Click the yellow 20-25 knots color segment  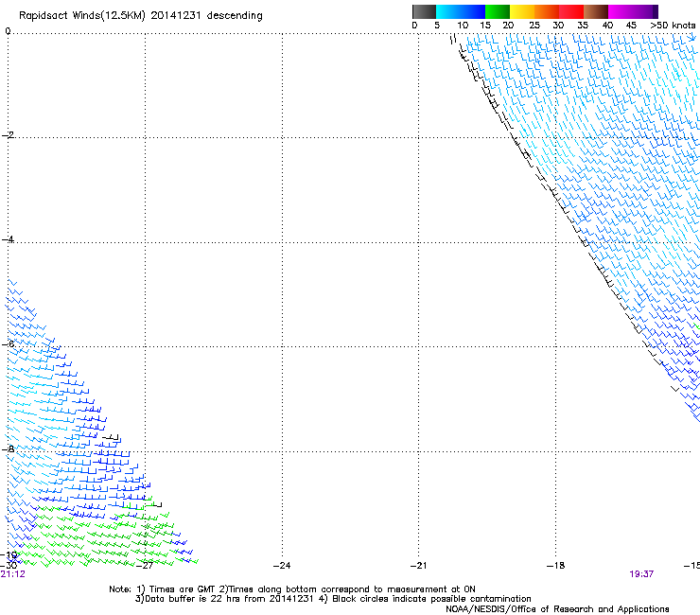click(x=522, y=11)
